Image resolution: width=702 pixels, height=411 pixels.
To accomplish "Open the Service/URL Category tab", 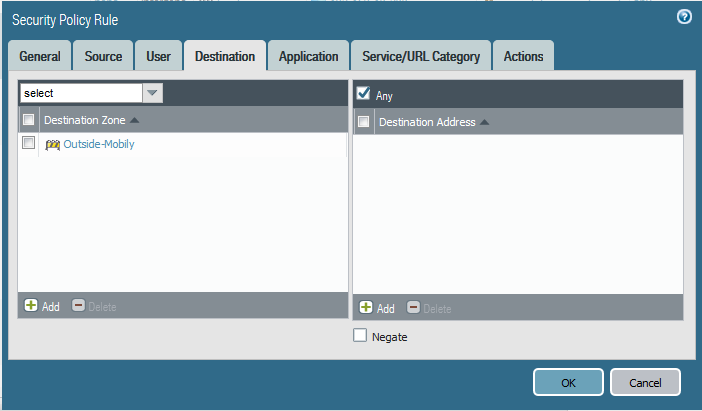I will coord(420,57).
